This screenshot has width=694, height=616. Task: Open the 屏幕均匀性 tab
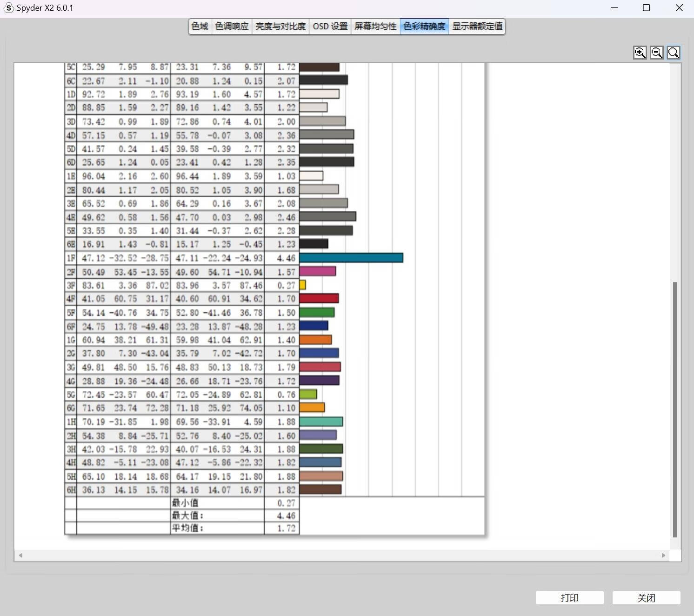coord(375,27)
